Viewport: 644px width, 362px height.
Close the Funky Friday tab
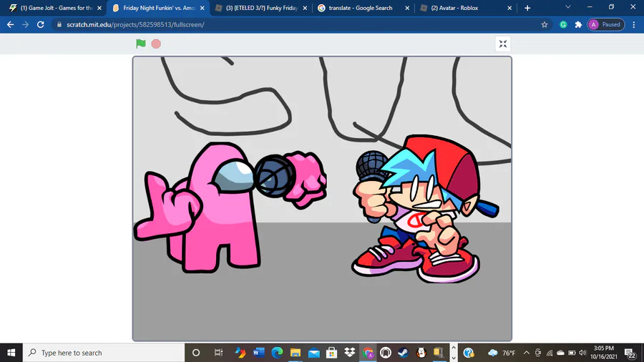click(305, 8)
